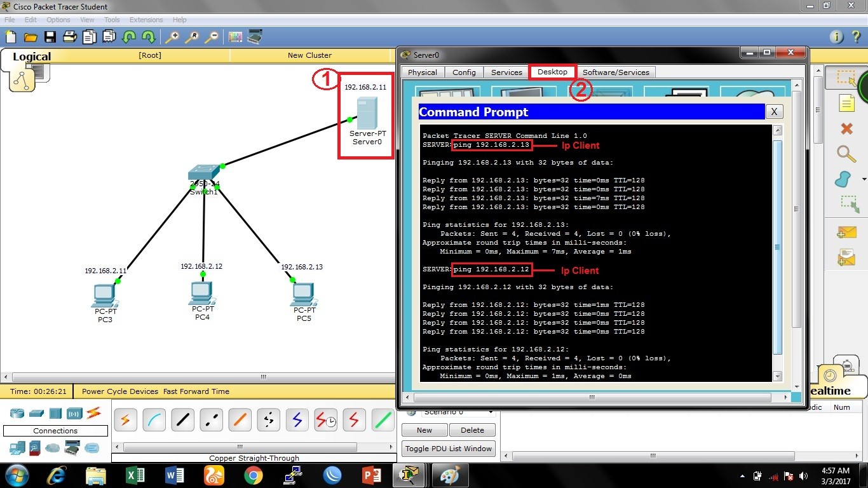Click the Open folder icon
Image resolution: width=868 pixels, height=488 pixels.
pos(30,37)
